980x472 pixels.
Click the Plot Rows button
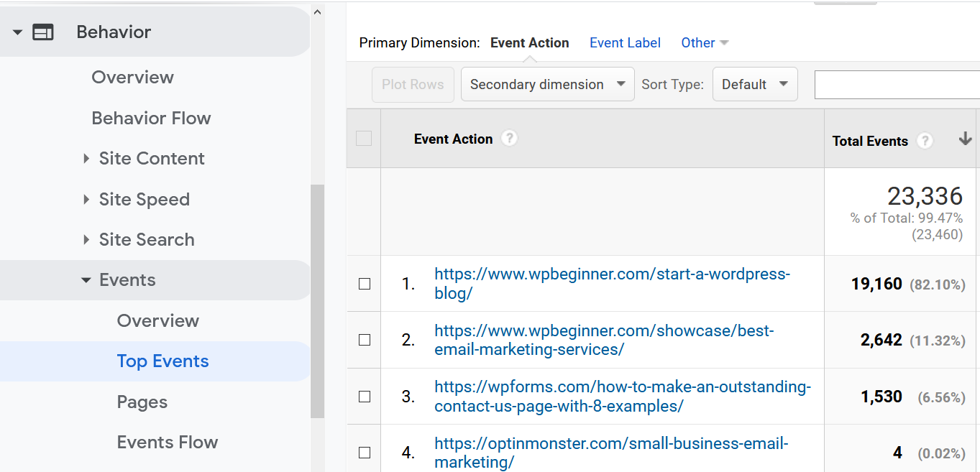413,84
